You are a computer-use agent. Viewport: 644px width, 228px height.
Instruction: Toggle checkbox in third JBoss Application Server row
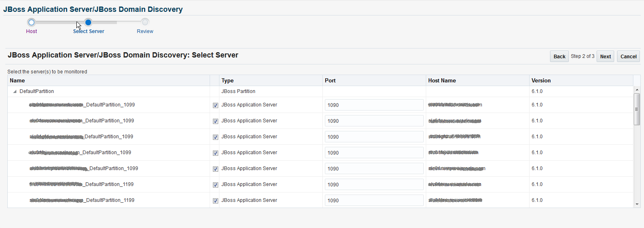[x=215, y=137]
